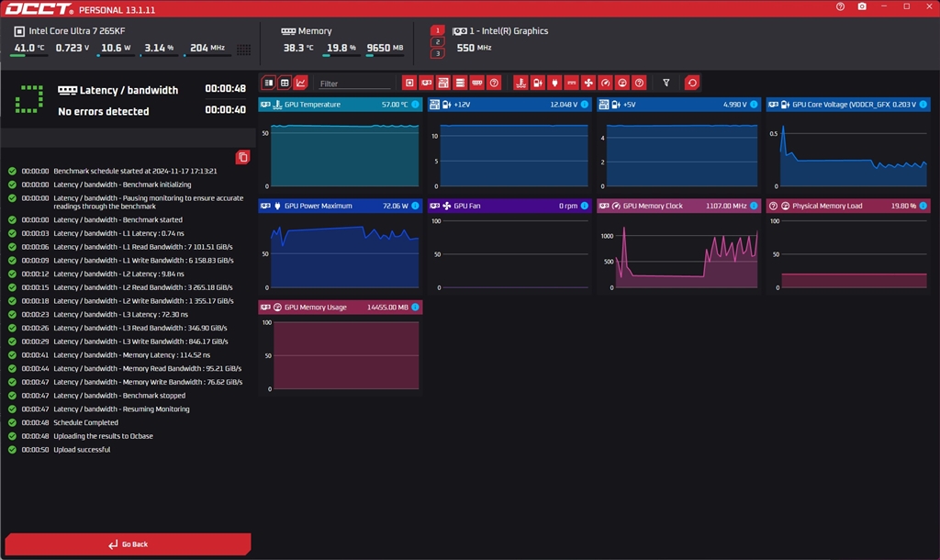Open the +12V sensor info icon

585,105
